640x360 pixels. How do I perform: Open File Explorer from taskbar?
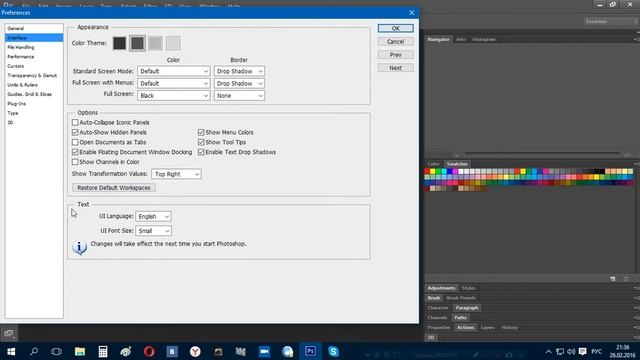tap(80, 351)
